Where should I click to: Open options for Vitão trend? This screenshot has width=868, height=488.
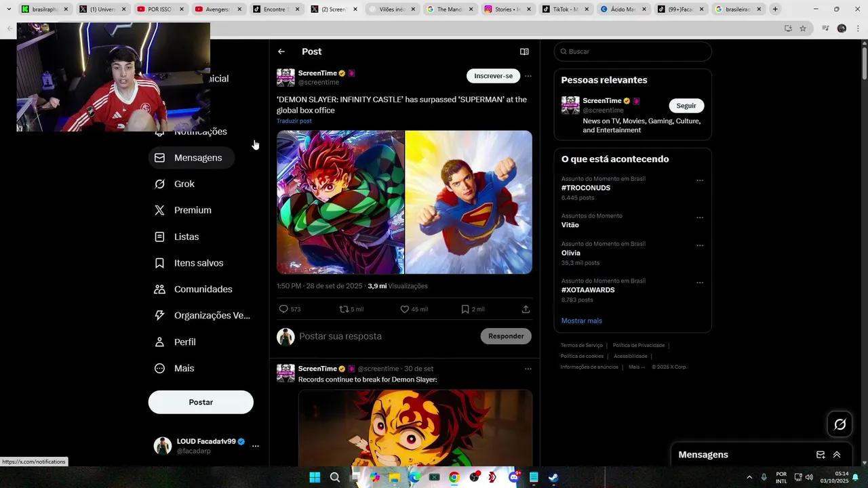(x=700, y=218)
